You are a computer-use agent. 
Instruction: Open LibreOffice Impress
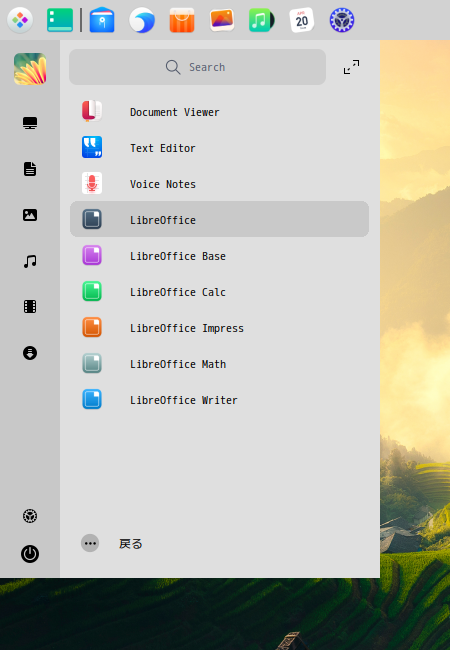[x=219, y=327]
